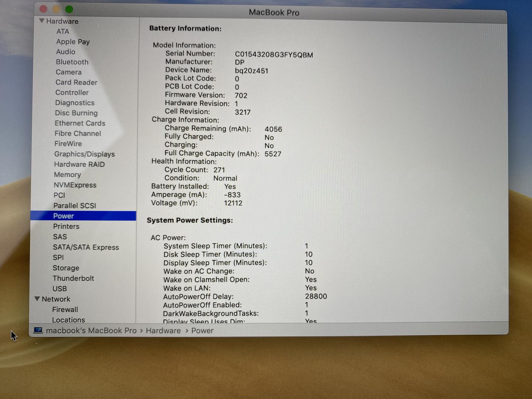Select Hardware RAID entry
This screenshot has height=399, width=532.
point(79,164)
